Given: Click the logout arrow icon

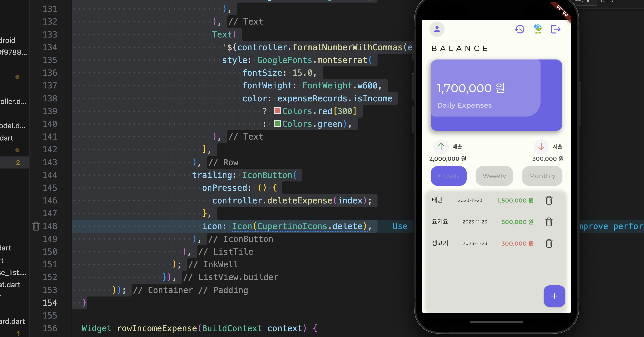Looking at the screenshot, I should 556,29.
